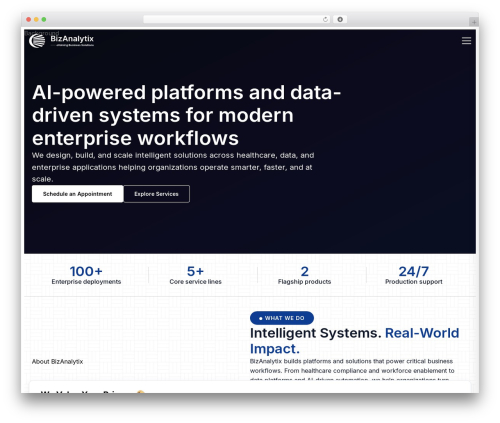Click the browser download icon
Screen dimensions: 500x423
point(340,20)
